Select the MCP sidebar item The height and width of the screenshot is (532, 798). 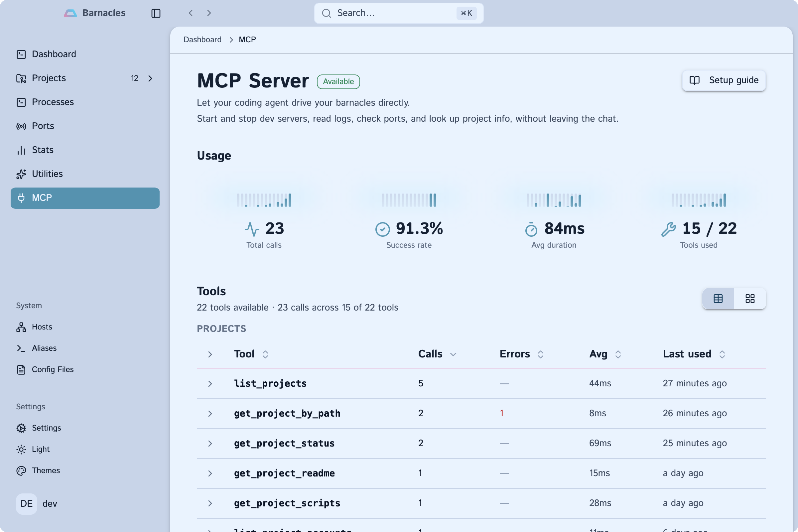pos(85,198)
